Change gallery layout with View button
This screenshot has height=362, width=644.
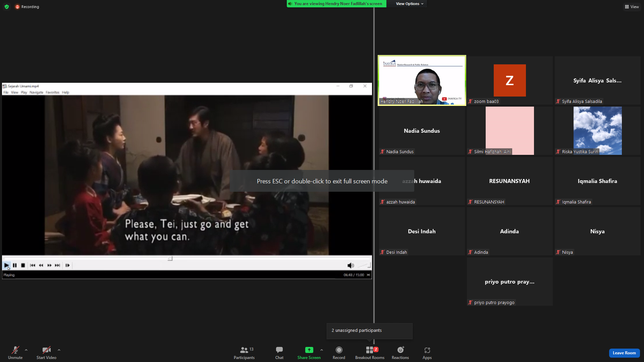point(632,7)
